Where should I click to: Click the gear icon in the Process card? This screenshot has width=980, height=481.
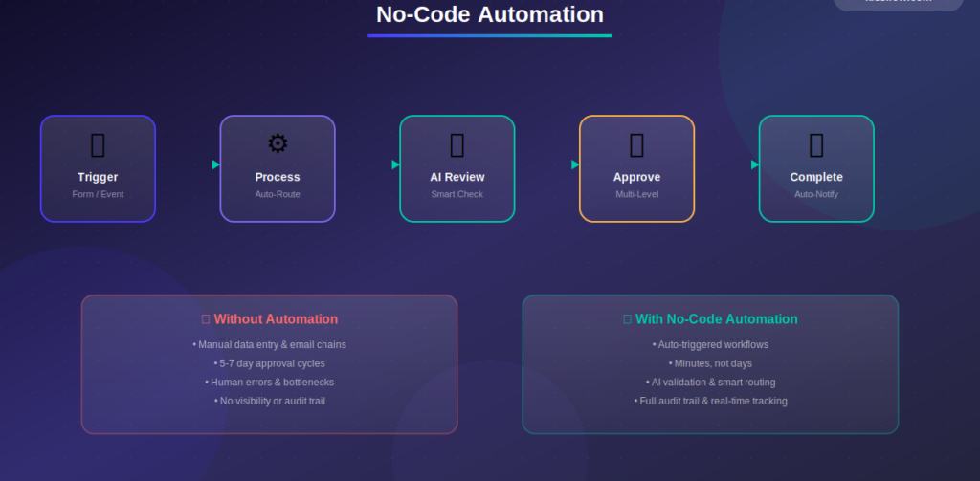[x=278, y=144]
